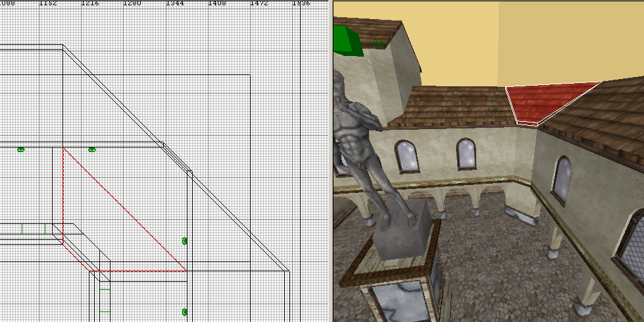Image resolution: width=644 pixels, height=322 pixels.
Task: Click the ruler label 1472
Action: click(x=259, y=3)
